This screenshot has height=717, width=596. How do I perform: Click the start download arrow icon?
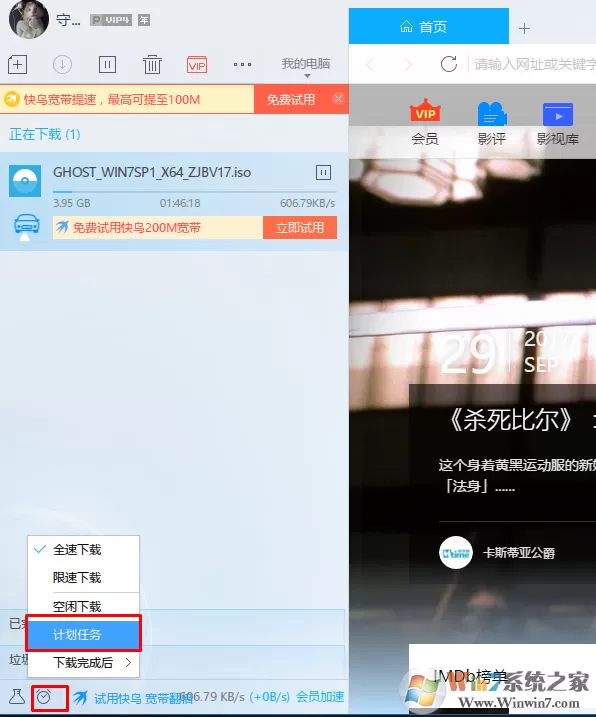62,64
